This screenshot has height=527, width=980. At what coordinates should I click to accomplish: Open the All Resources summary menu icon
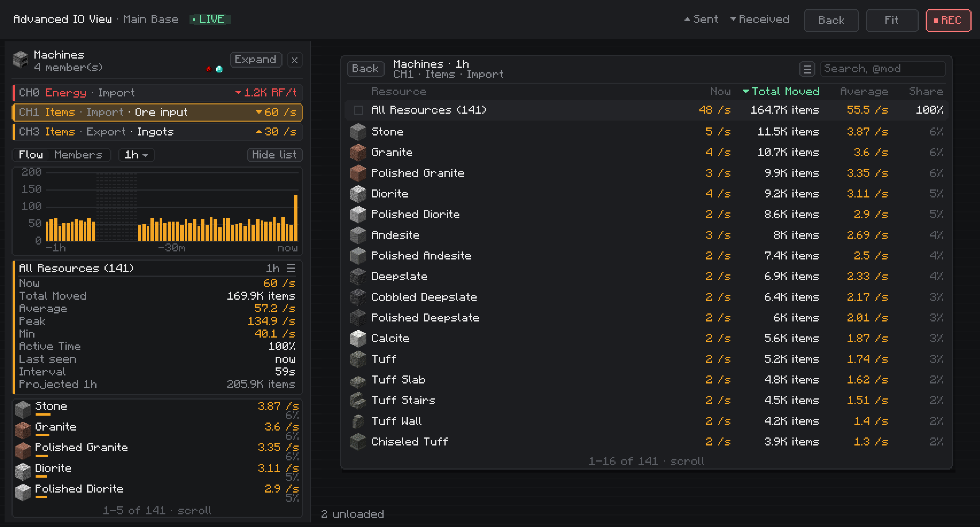(x=291, y=268)
